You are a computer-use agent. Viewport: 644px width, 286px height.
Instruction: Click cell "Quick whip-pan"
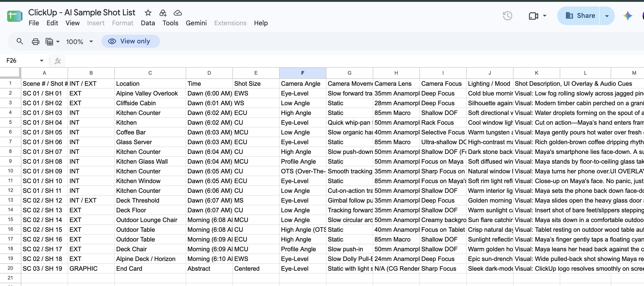(x=349, y=123)
